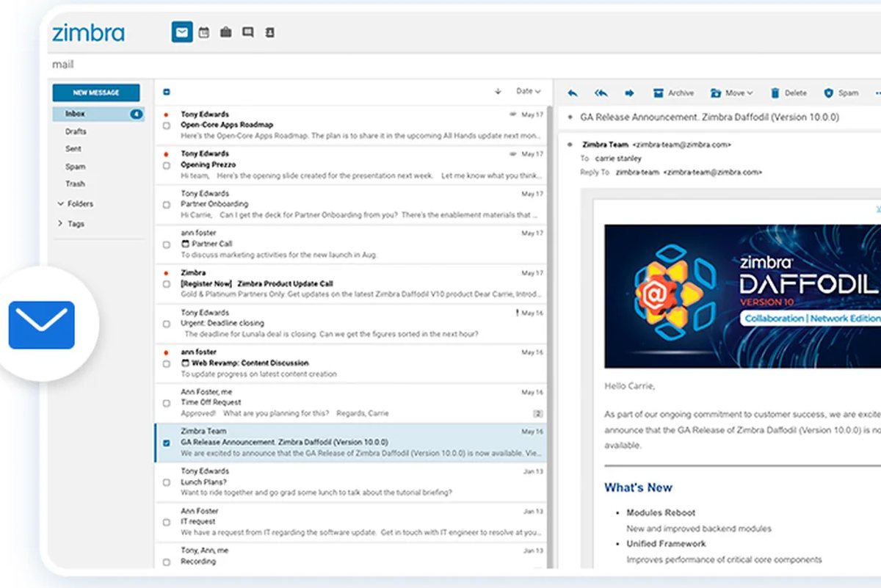Open the Chat app icon in top bar

(248, 32)
